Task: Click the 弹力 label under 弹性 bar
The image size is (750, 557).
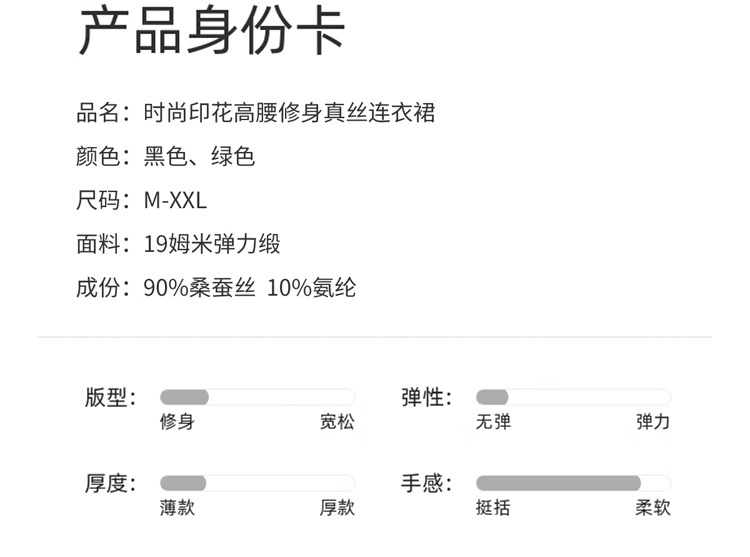Action: click(653, 422)
